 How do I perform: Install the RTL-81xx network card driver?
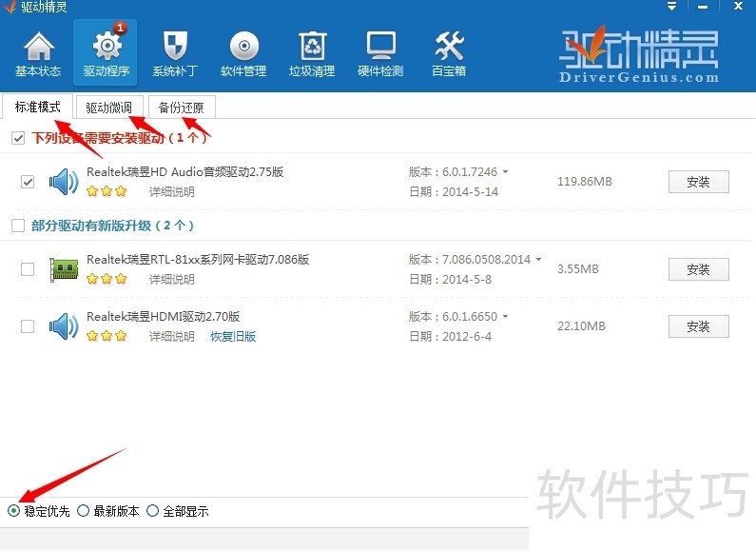[698, 269]
